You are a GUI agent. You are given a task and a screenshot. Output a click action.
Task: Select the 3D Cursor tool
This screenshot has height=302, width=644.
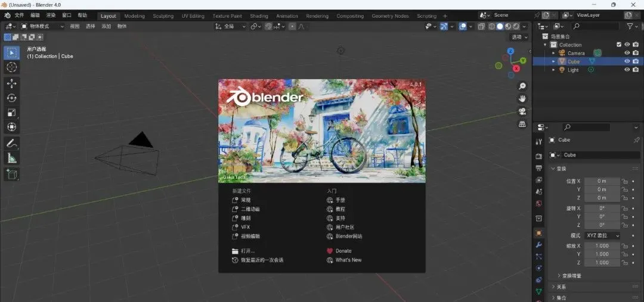click(x=11, y=67)
